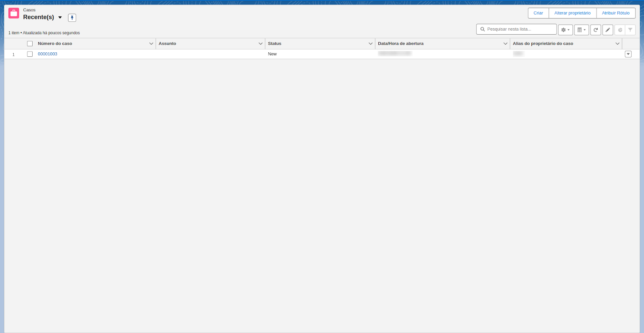Tick checkbox for case 00001003
The height and width of the screenshot is (333, 644).
coord(30,54)
